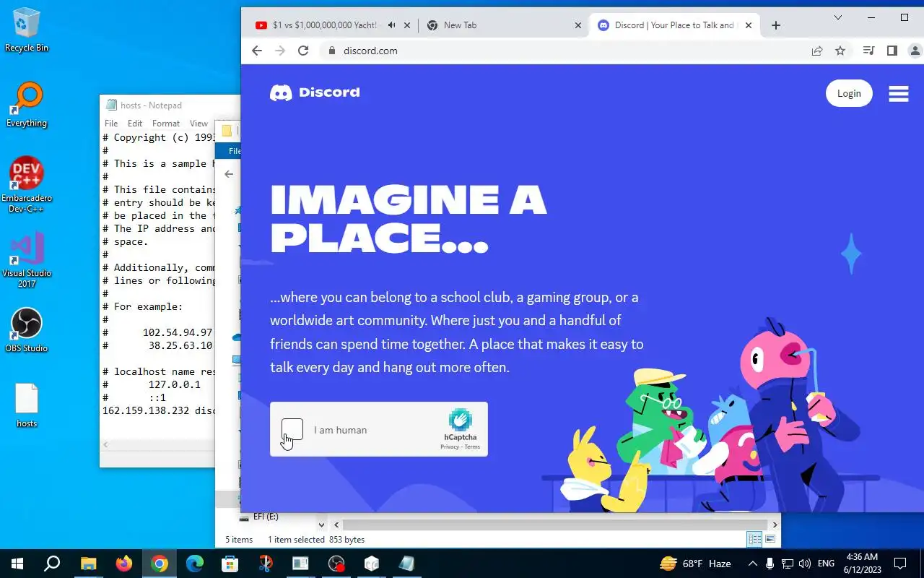Click the hCaptcha logo
924x578 pixels.
(x=460, y=420)
